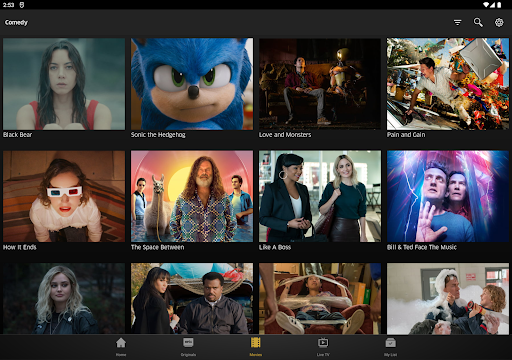This screenshot has height=360, width=512.
Task: Go to the Home tab
Action: coord(121,347)
